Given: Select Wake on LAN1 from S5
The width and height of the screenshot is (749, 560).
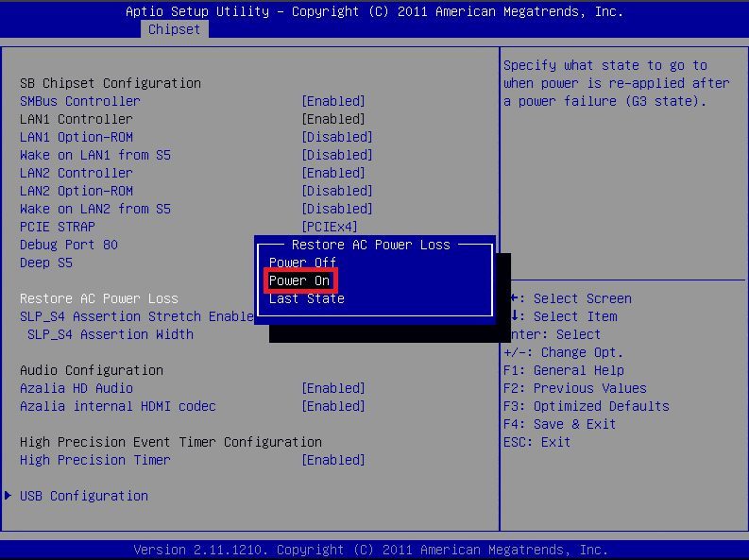Looking at the screenshot, I should click(x=95, y=155).
